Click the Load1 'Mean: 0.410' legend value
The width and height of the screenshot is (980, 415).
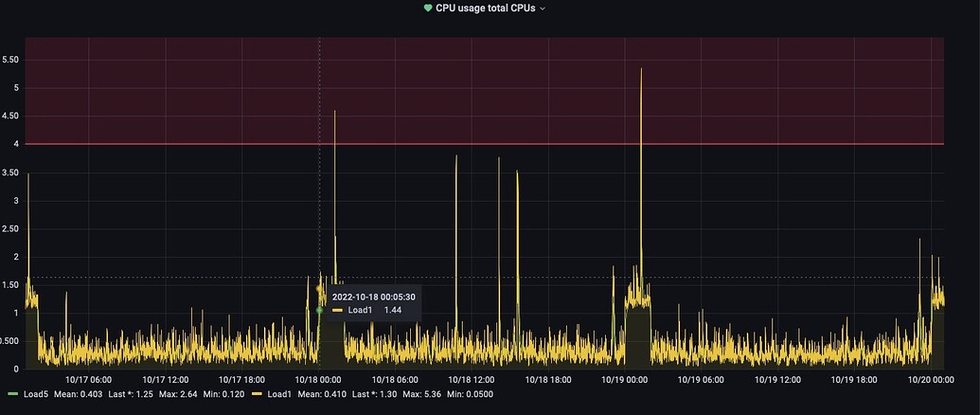322,394
